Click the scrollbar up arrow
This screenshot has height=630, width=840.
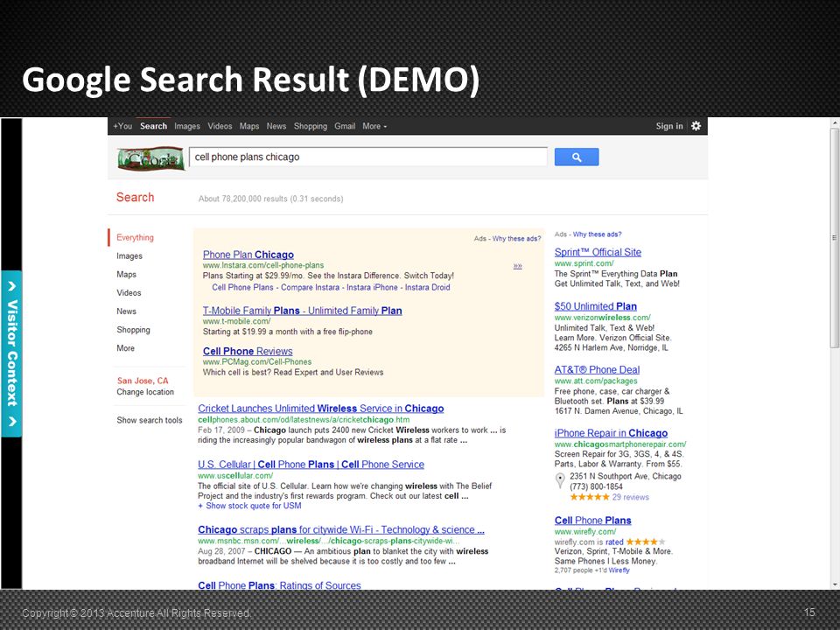835,123
